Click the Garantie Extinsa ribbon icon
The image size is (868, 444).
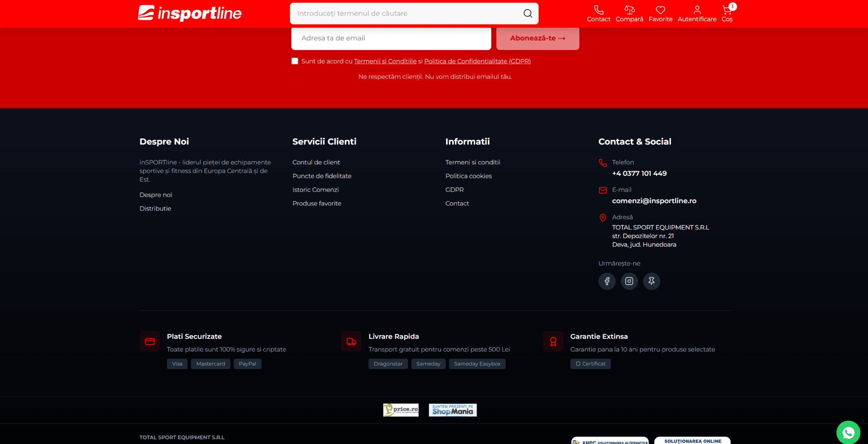click(x=553, y=341)
